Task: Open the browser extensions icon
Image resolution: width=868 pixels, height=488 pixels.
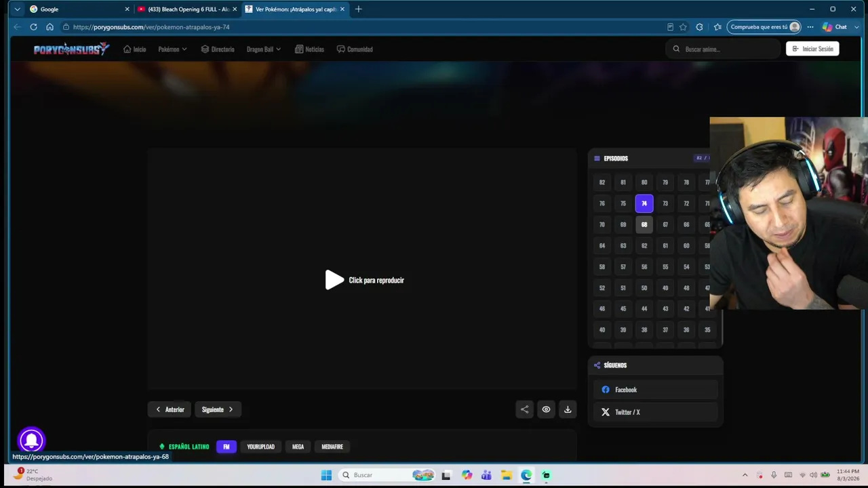Action: click(700, 27)
